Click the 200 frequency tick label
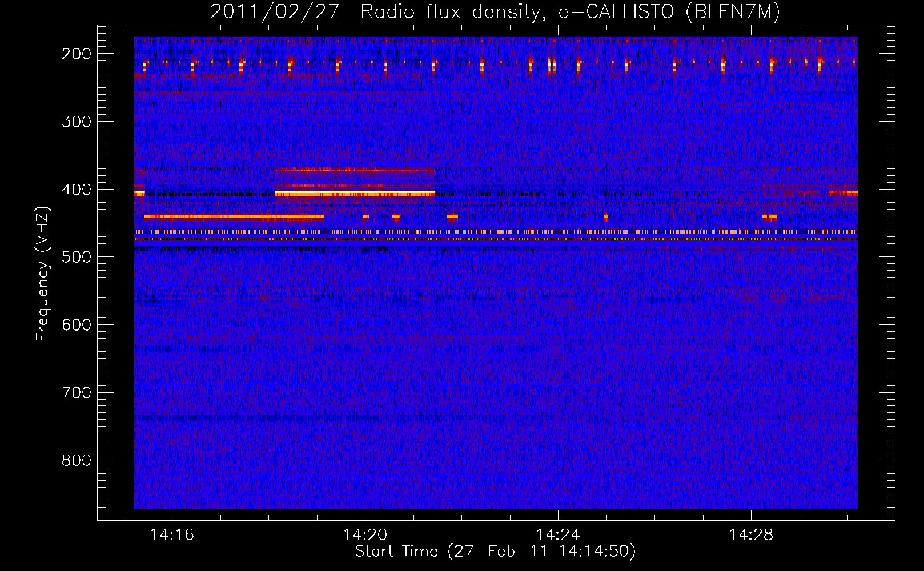This screenshot has height=571, width=924. (76, 54)
